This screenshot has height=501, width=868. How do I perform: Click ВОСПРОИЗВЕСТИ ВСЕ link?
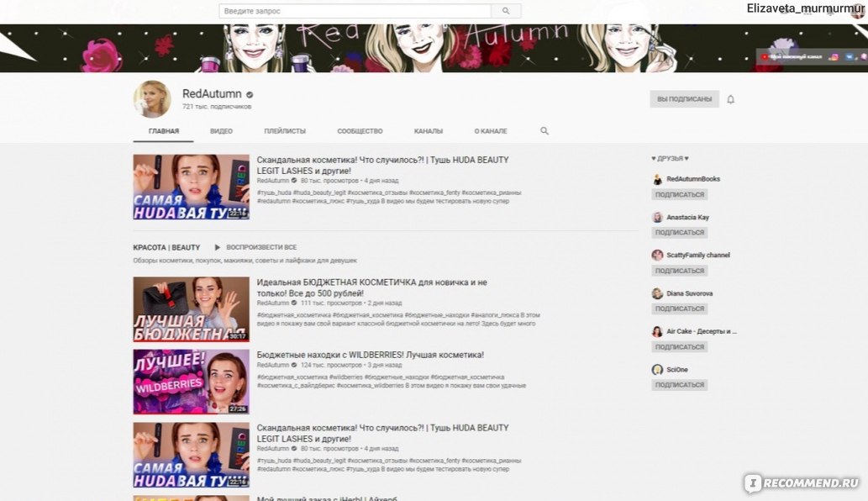[x=261, y=247]
